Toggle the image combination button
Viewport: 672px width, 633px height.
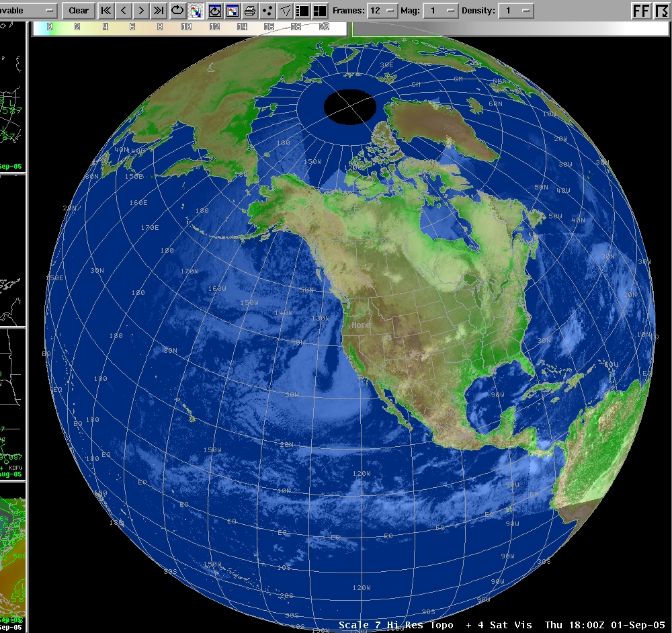pyautogui.click(x=196, y=11)
